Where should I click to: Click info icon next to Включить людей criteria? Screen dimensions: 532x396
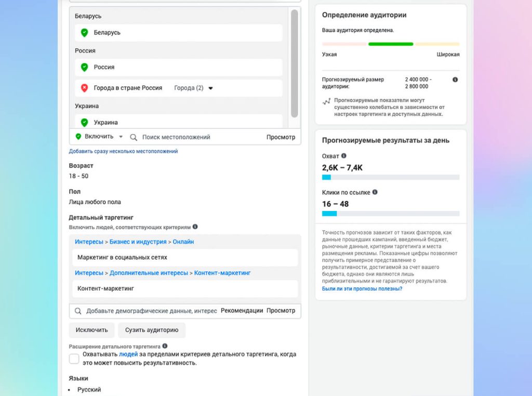[x=195, y=227]
